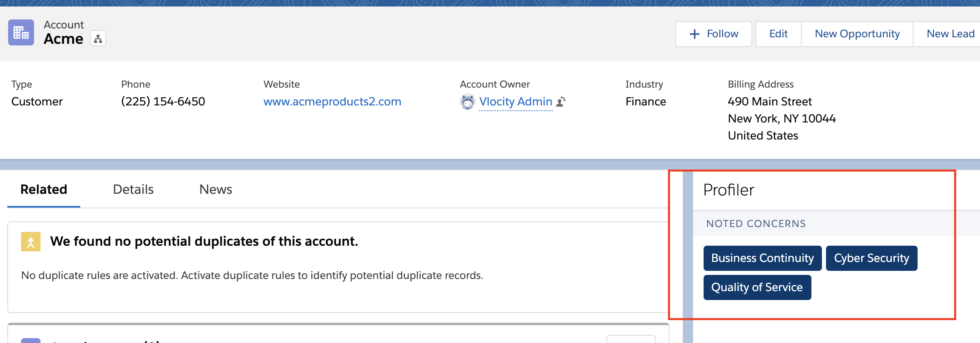Open the Vlocity Admin owner link

point(516,101)
